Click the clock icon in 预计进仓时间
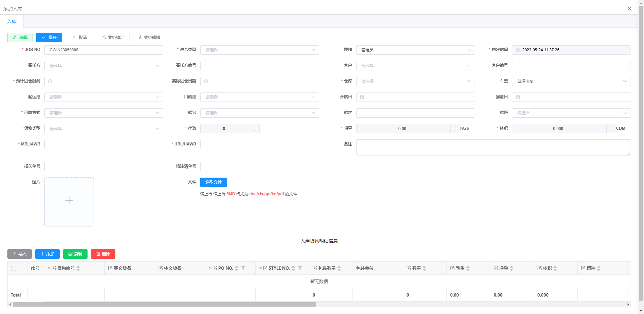This screenshot has height=314, width=644. (50, 81)
